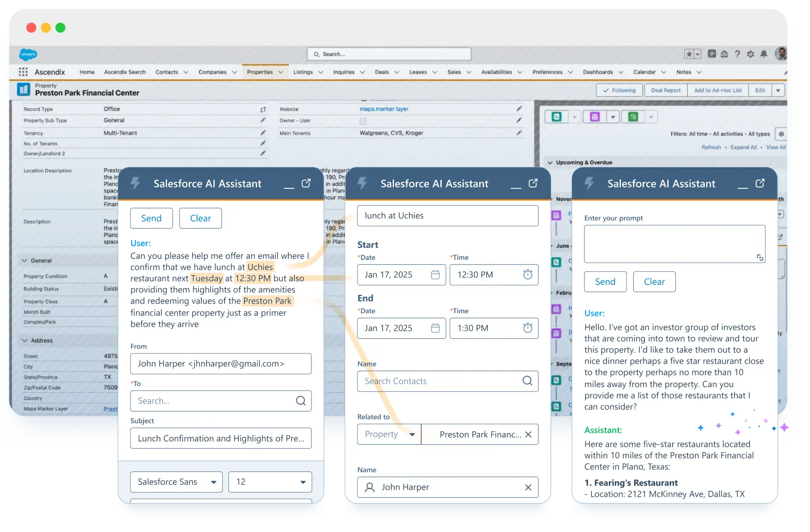Screen dimensions: 810x532
Task: Remove John Harper from the Name field
Action: point(528,487)
